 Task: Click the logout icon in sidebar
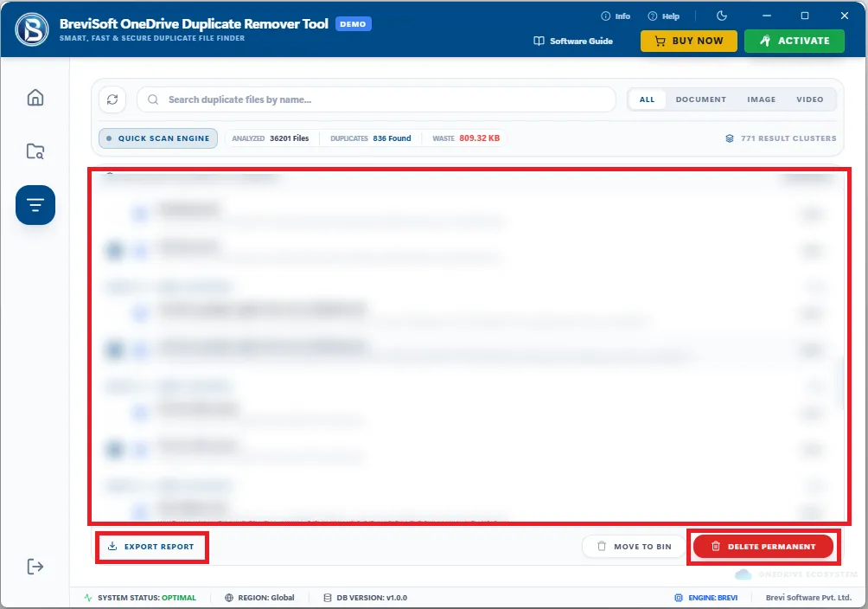click(35, 567)
